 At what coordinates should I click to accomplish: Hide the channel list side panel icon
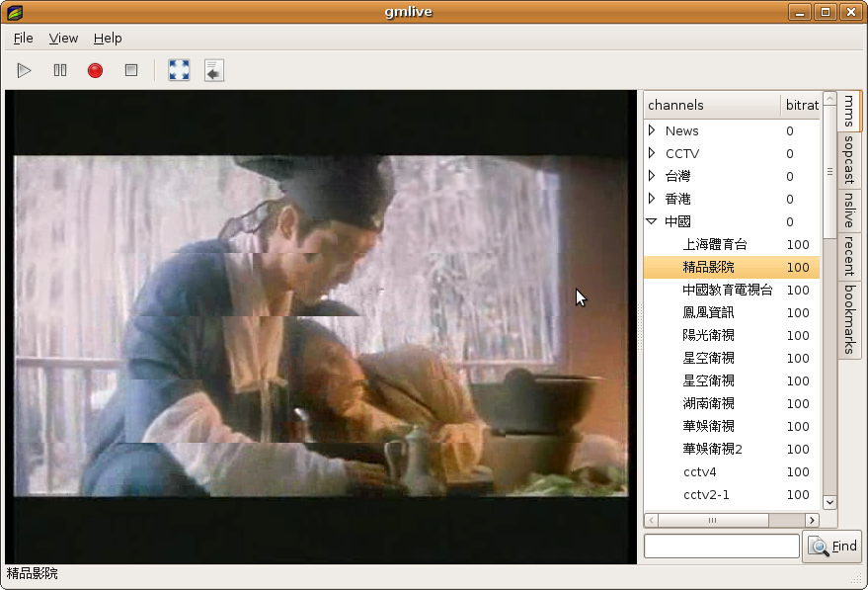214,70
